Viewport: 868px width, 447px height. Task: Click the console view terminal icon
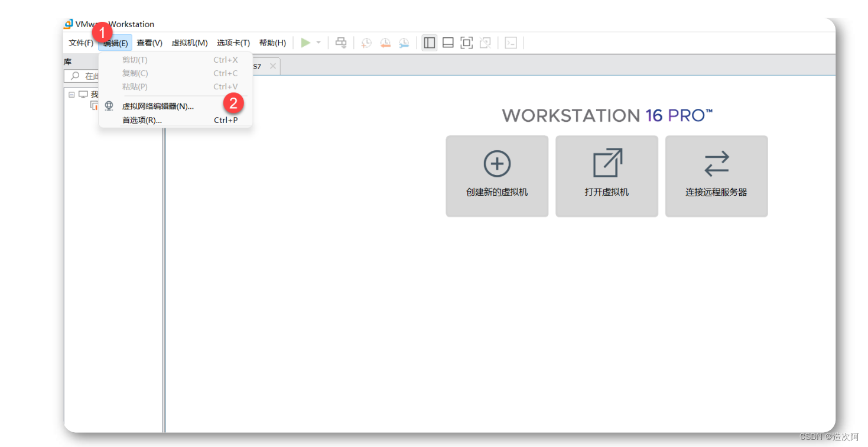click(511, 43)
